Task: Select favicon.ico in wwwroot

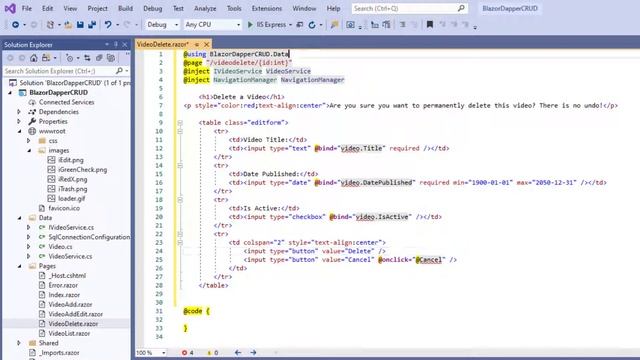Action: [64, 208]
